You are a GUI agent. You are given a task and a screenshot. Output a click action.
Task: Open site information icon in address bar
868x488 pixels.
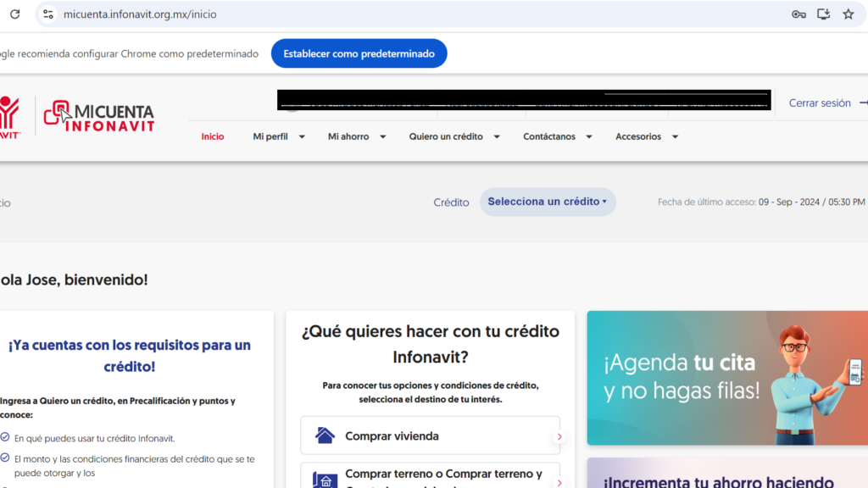point(48,14)
